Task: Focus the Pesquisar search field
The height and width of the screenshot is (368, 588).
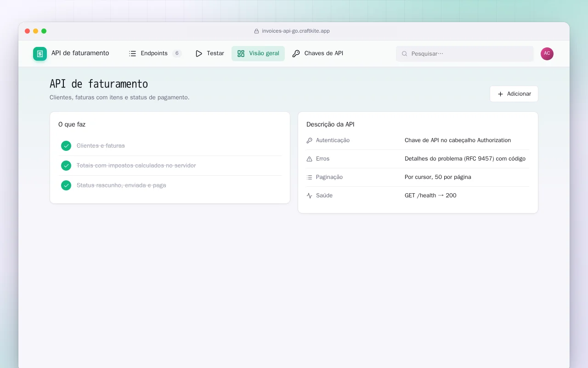Action: 465,54
